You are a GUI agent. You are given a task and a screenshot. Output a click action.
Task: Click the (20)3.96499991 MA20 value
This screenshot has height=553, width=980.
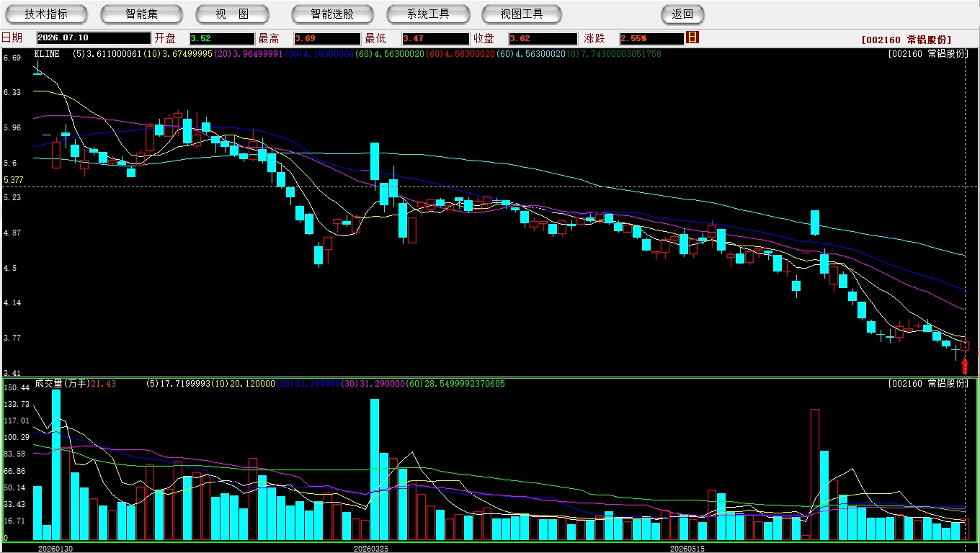pos(249,54)
